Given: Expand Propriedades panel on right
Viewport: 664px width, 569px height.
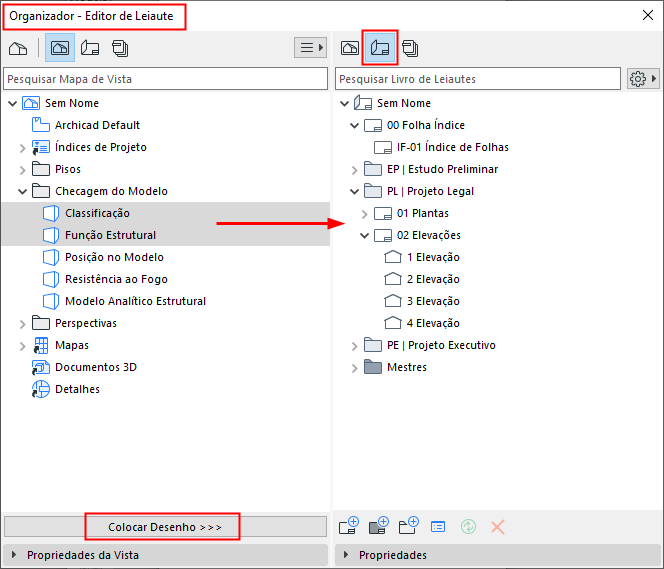Looking at the screenshot, I should [x=346, y=555].
